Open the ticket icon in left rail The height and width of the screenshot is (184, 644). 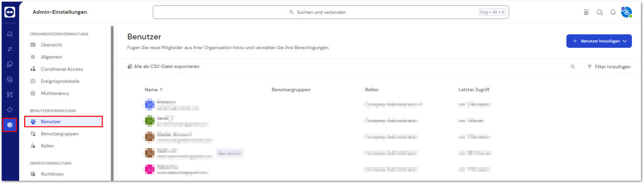(x=10, y=109)
